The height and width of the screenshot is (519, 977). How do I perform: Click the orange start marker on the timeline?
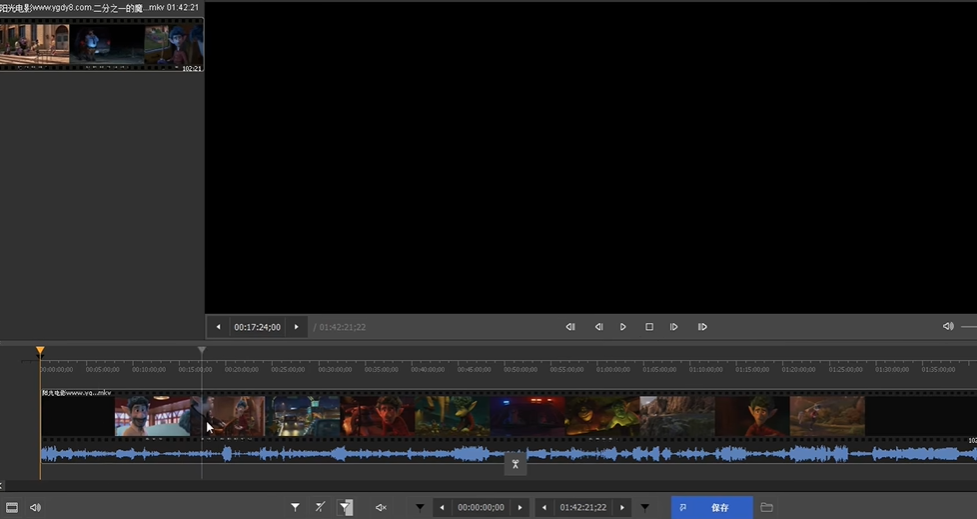pos(40,351)
